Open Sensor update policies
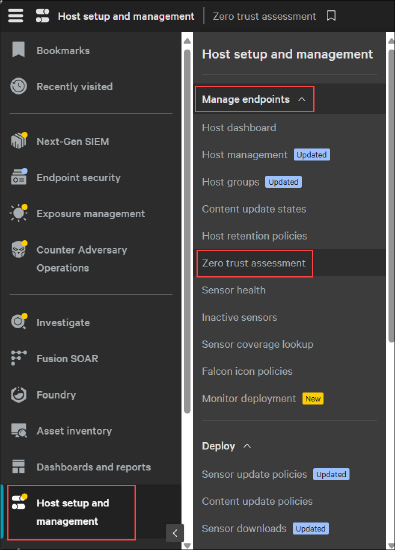 click(x=254, y=474)
